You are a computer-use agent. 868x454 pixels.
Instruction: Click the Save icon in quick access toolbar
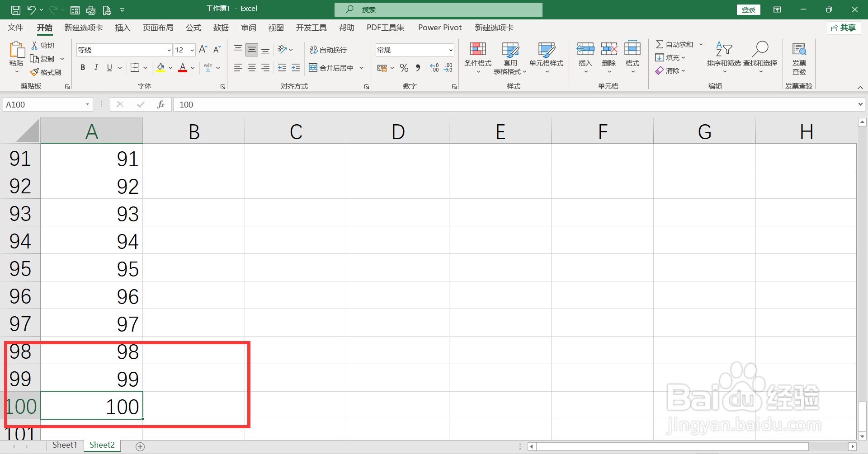click(15, 9)
